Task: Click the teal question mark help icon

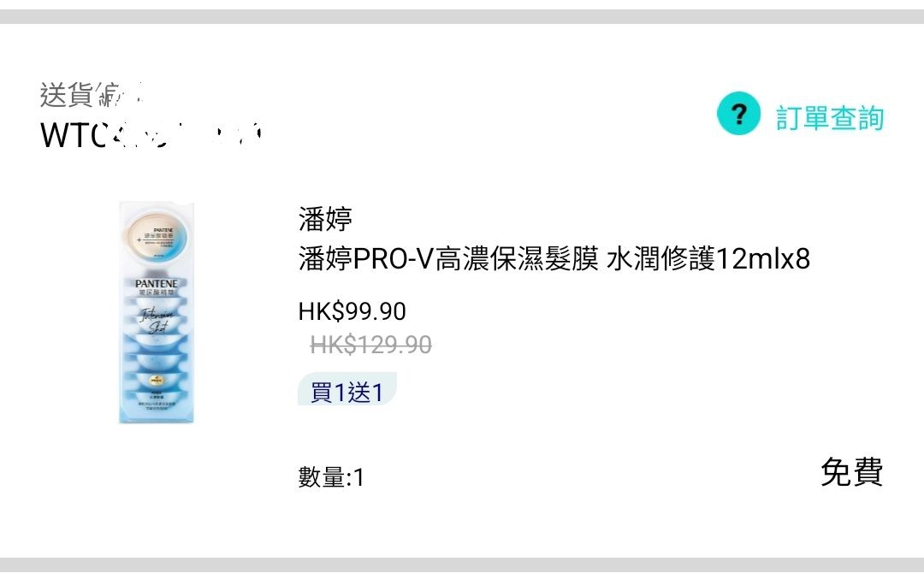Action: click(x=738, y=114)
